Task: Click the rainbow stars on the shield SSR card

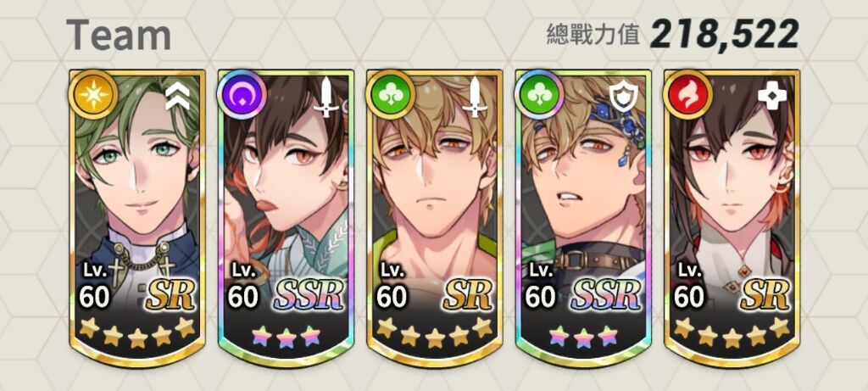Action: [x=583, y=336]
